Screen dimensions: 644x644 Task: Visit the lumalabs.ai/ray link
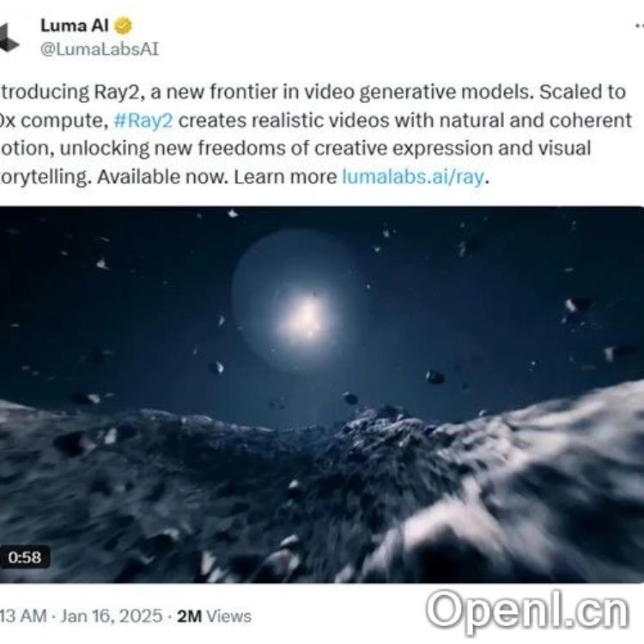point(413,177)
